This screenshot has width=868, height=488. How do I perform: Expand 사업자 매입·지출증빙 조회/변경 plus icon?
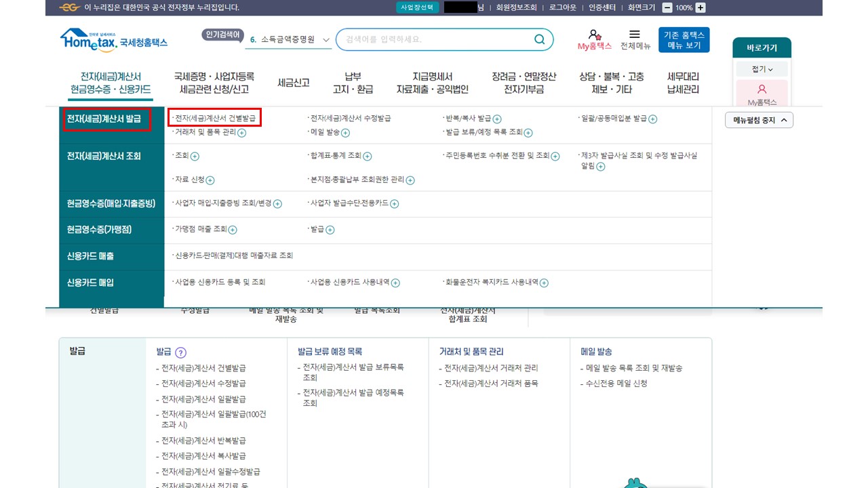(277, 204)
